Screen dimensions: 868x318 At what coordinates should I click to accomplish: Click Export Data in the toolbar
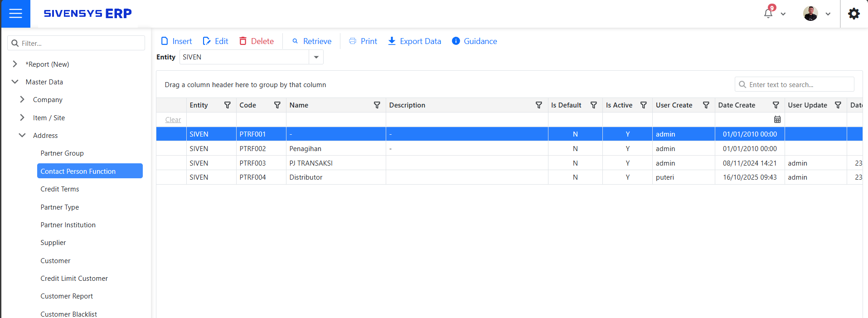tap(415, 41)
